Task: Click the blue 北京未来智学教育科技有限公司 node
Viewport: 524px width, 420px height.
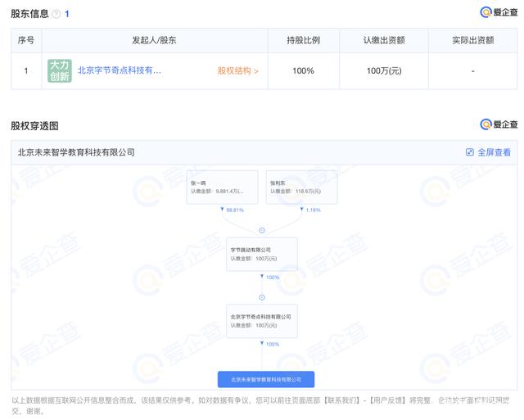Action: 266,380
